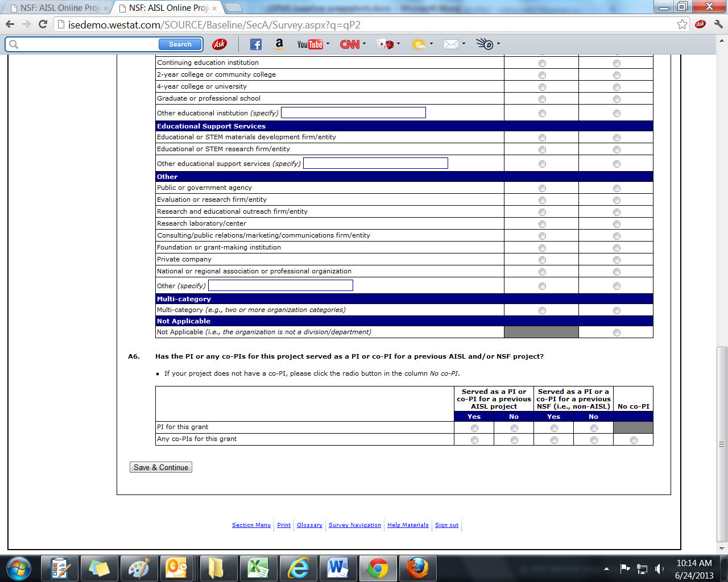Click the Other educational institution specify field
The height and width of the screenshot is (582, 728).
click(353, 113)
